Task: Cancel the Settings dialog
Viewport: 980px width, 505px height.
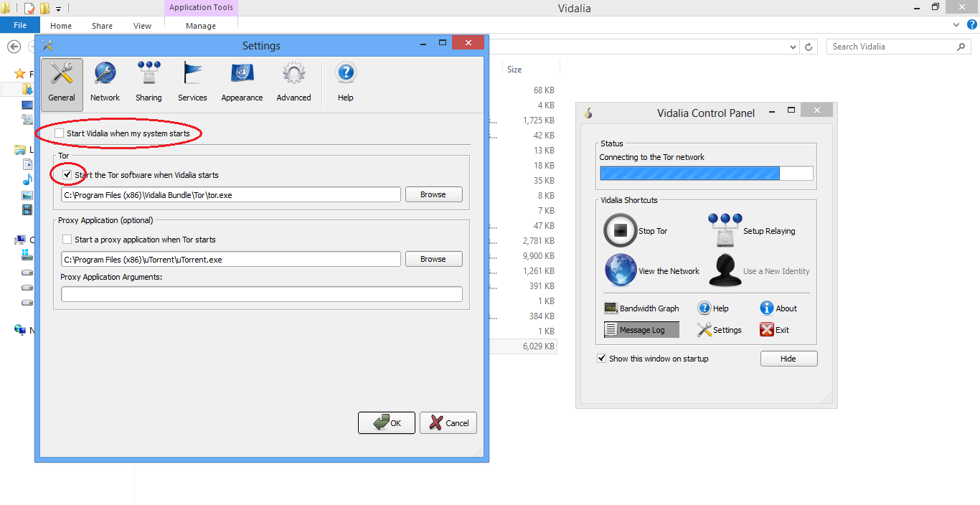Action: point(448,423)
